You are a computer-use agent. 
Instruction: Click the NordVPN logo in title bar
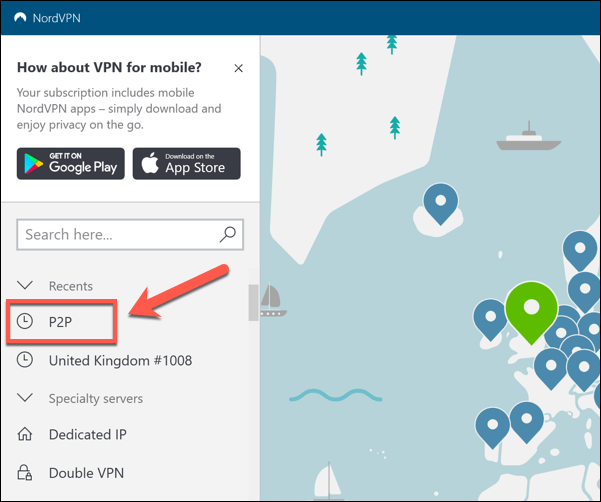[x=20, y=18]
